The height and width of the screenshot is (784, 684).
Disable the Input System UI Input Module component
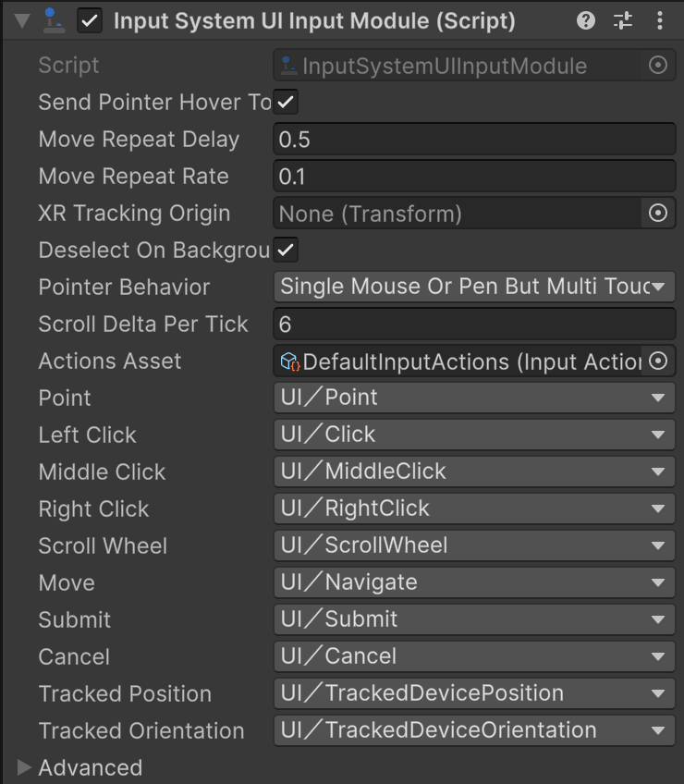90,21
